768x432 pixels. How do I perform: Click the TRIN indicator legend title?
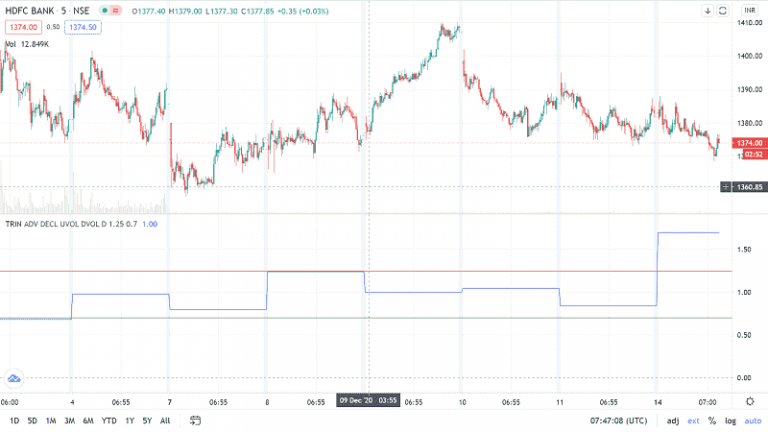(x=14, y=223)
